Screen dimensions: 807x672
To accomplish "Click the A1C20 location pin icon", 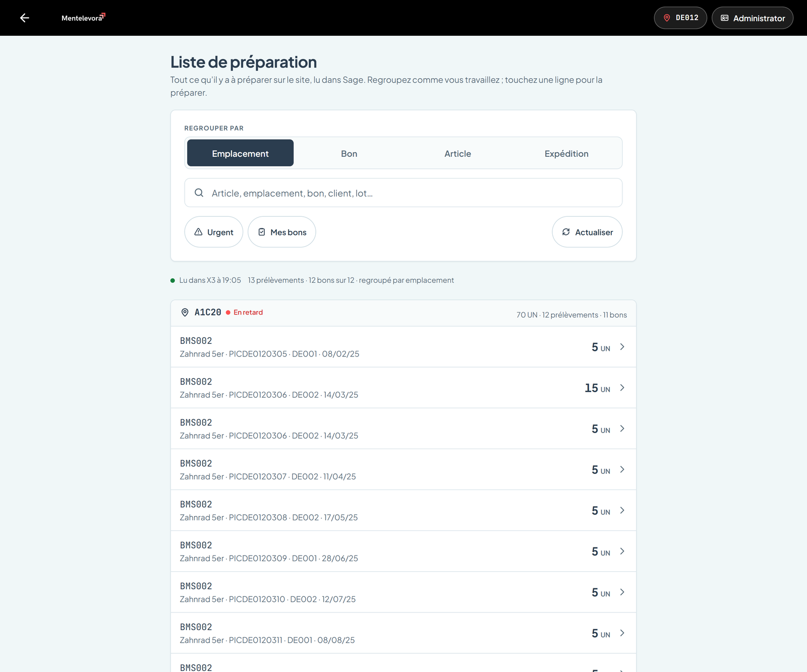I will [x=185, y=313].
